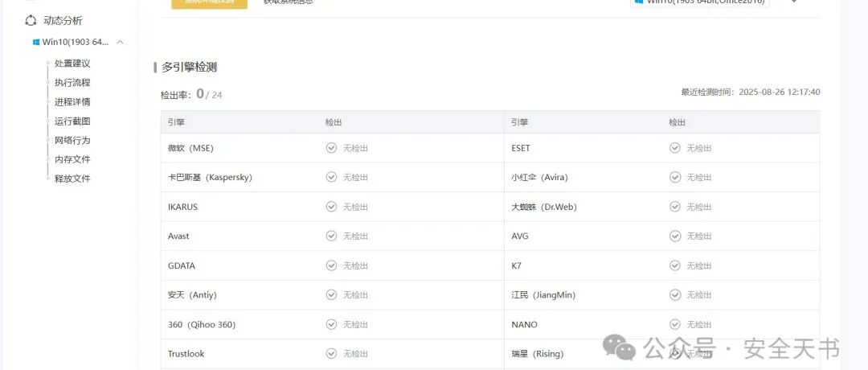Click the right 引擎 column header

tap(520, 122)
